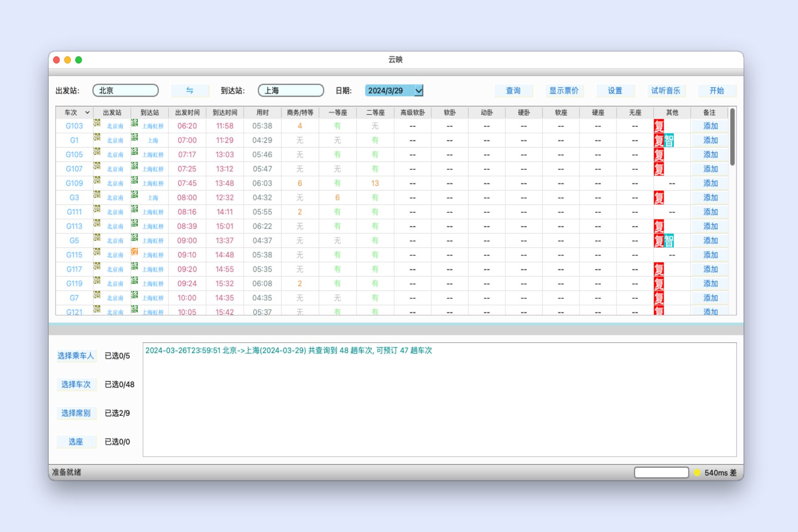Click the G107 train number link
Image resolution: width=798 pixels, height=532 pixels.
click(x=74, y=169)
